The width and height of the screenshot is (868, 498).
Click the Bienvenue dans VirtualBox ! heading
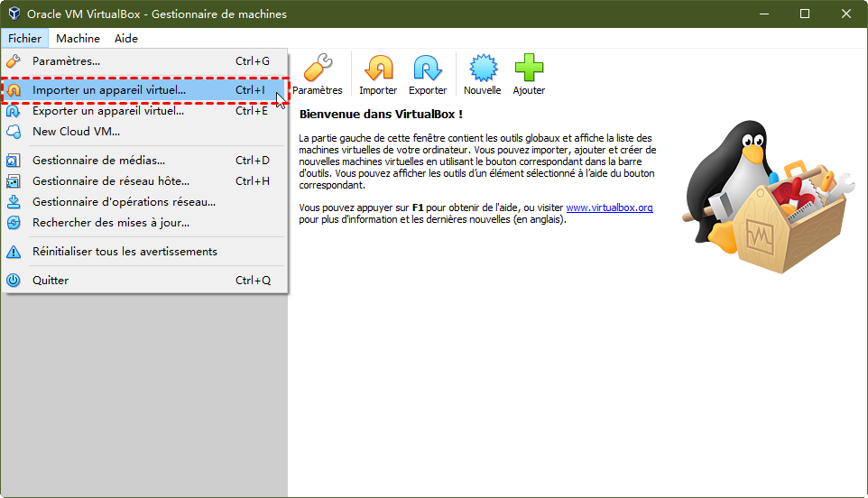(x=381, y=115)
